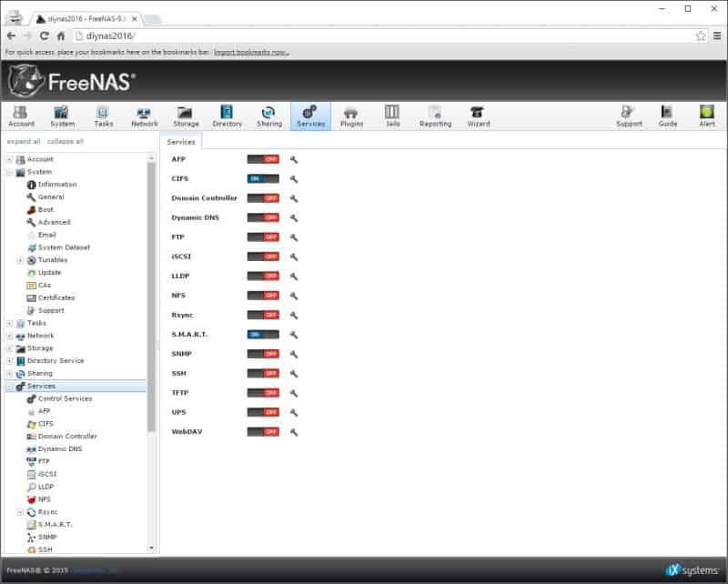Check the Alert status icon

707,116
